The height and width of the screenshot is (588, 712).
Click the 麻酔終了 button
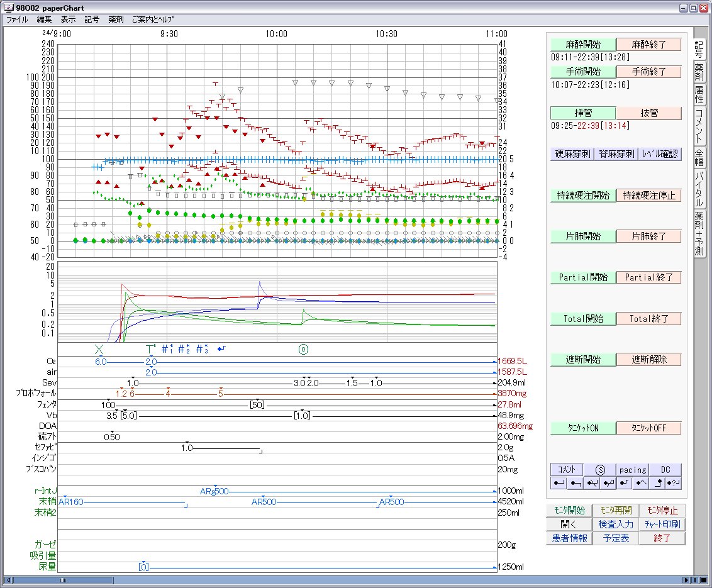[648, 45]
